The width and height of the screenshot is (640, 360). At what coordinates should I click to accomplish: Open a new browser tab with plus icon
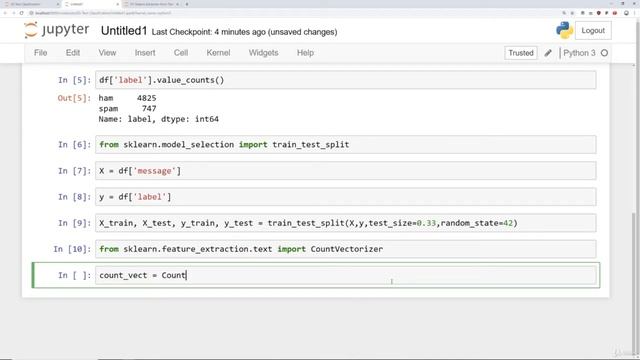(187, 4)
